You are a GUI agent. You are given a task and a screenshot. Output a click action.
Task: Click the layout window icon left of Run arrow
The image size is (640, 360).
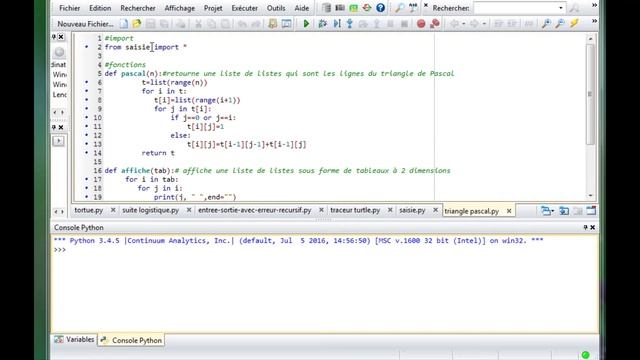click(287, 24)
